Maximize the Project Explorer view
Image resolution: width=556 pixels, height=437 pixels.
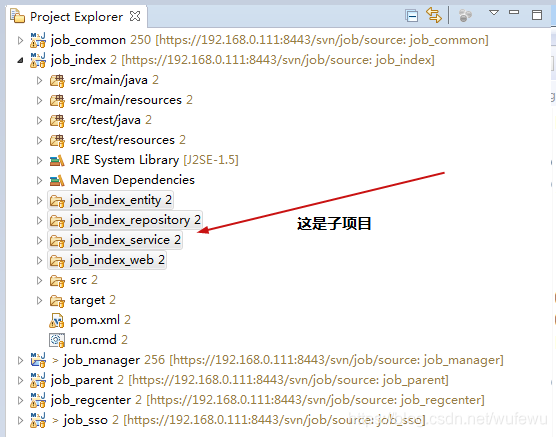click(537, 15)
